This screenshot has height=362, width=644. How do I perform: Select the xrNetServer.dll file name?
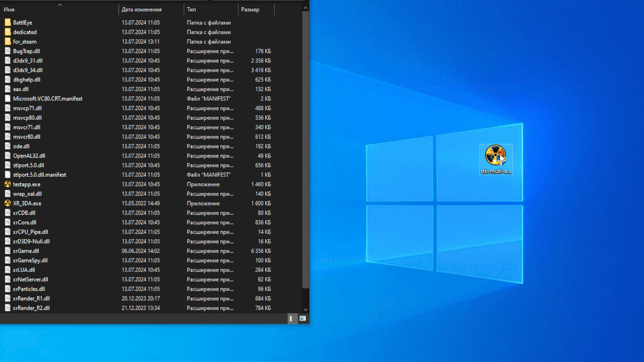pos(31,279)
